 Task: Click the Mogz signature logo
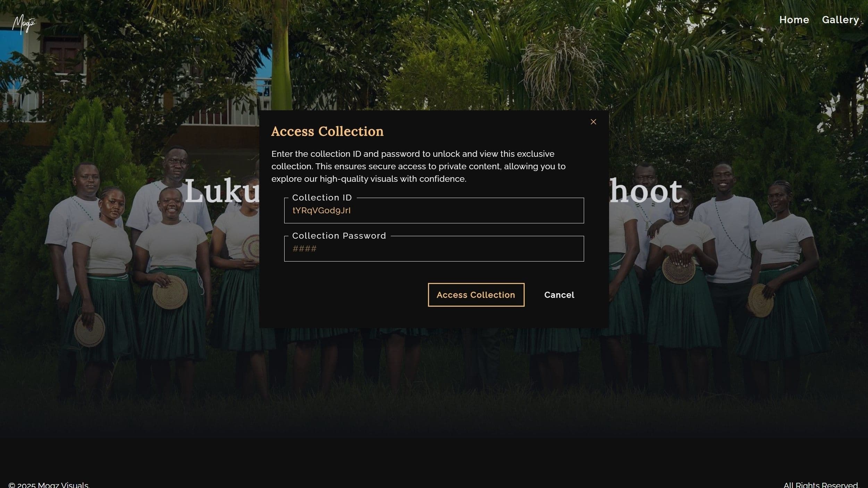[24, 24]
